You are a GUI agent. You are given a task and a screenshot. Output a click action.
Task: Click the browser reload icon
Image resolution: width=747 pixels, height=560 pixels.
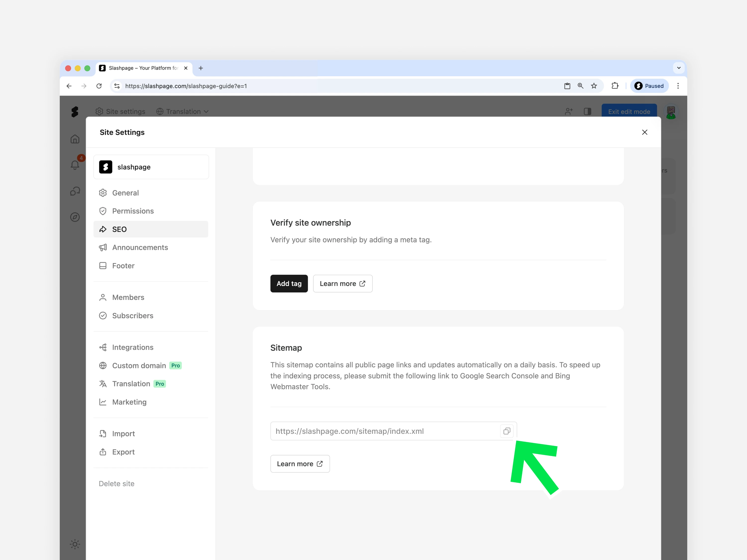(x=99, y=86)
